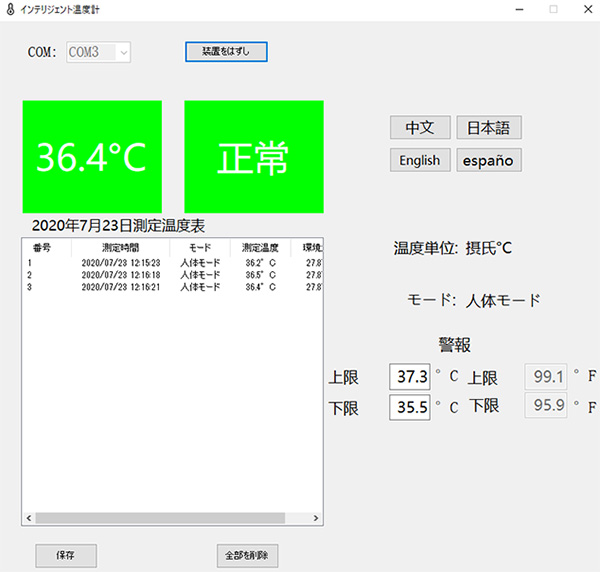The width and height of the screenshot is (600, 572).
Task: Minimize the インテリジェント温度計 window
Action: [519, 9]
